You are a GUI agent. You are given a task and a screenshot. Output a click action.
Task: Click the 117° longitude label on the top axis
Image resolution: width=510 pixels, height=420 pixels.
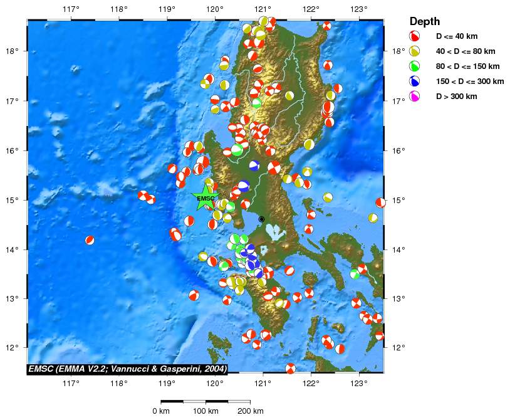(x=71, y=9)
